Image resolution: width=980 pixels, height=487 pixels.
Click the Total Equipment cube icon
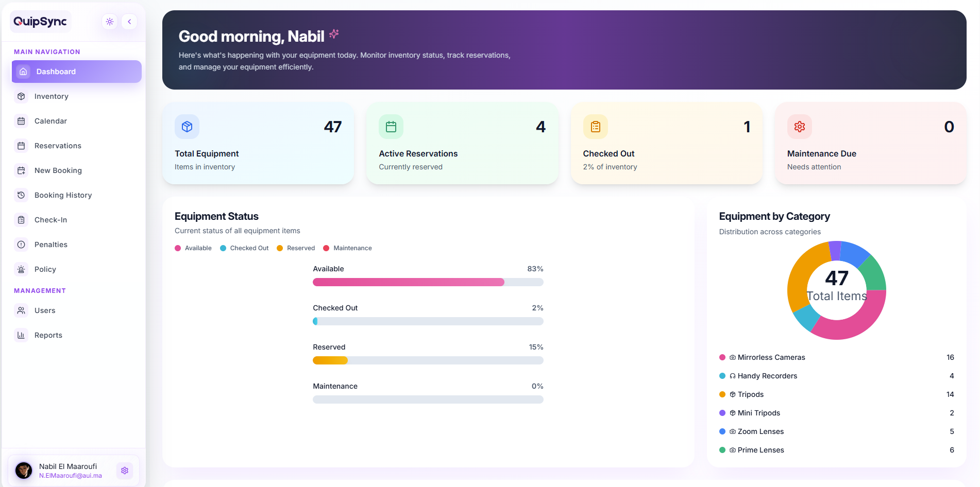pos(187,127)
